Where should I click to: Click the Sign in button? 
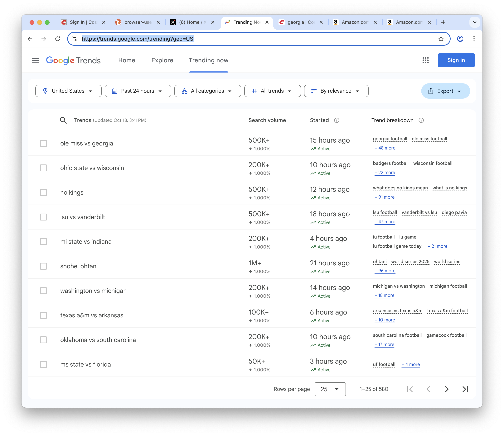coord(456,60)
